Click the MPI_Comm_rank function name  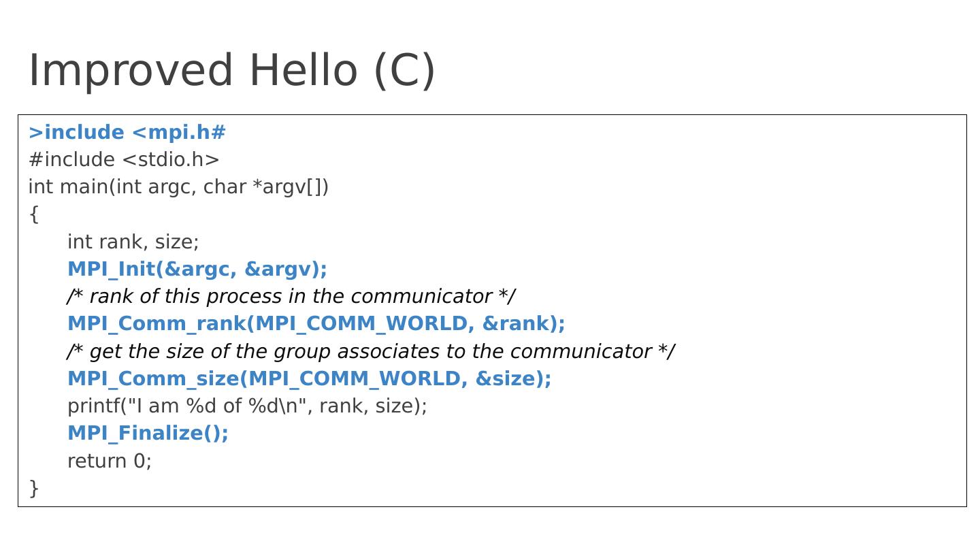pyautogui.click(x=156, y=323)
